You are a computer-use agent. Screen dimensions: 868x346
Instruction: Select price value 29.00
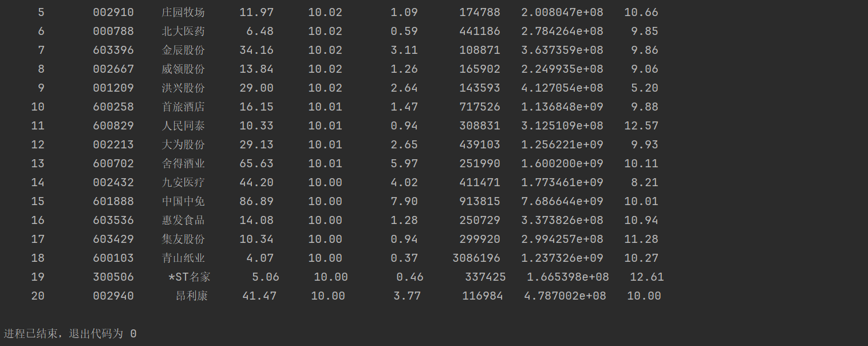257,88
